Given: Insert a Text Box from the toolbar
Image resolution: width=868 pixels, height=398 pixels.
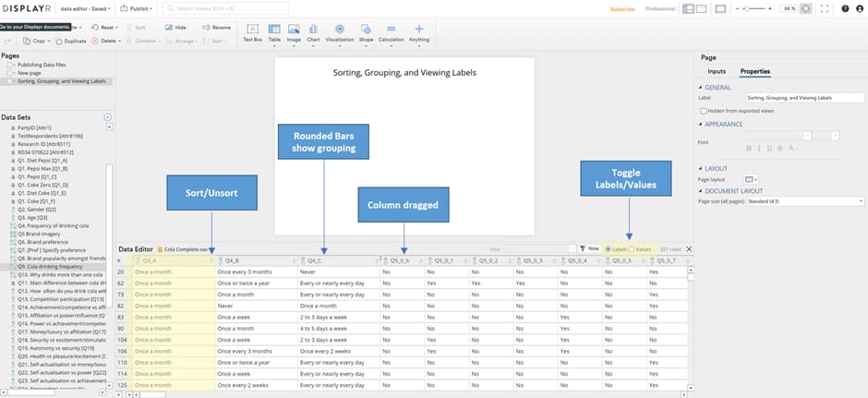Looking at the screenshot, I should (x=252, y=33).
